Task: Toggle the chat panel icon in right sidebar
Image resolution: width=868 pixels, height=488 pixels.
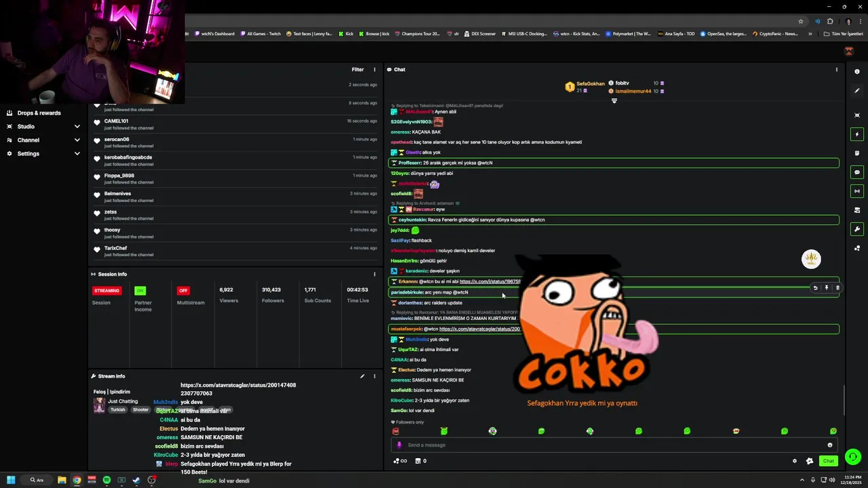Action: 857,172
